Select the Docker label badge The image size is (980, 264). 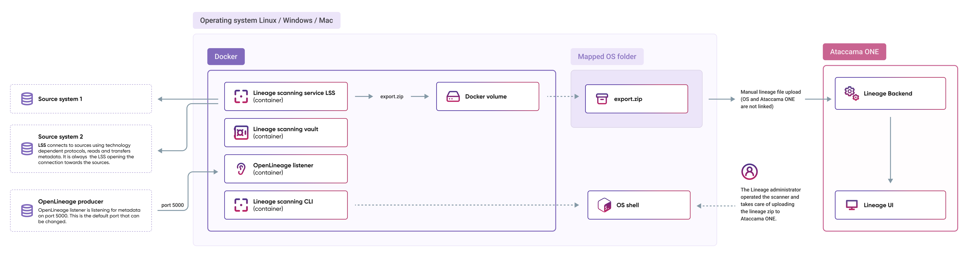click(225, 56)
